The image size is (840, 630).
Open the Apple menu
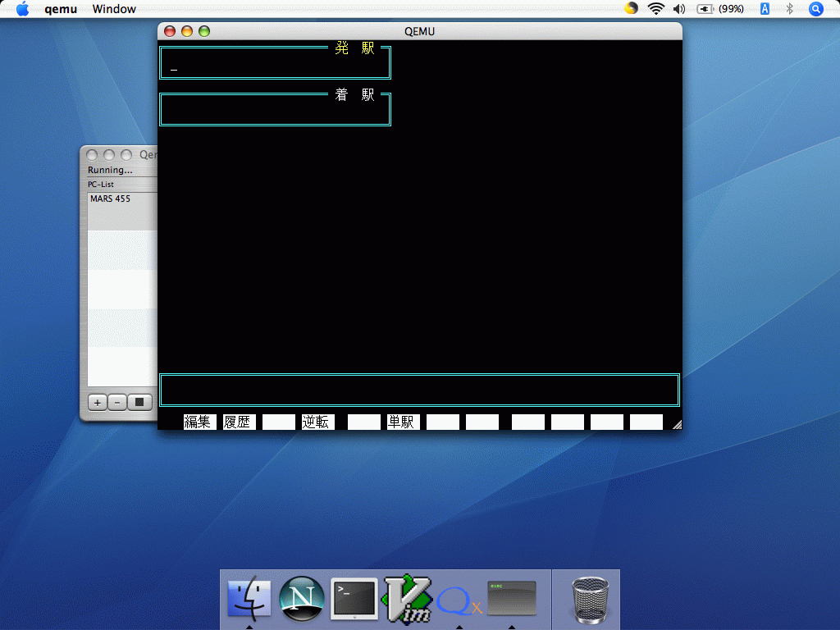pos(22,8)
